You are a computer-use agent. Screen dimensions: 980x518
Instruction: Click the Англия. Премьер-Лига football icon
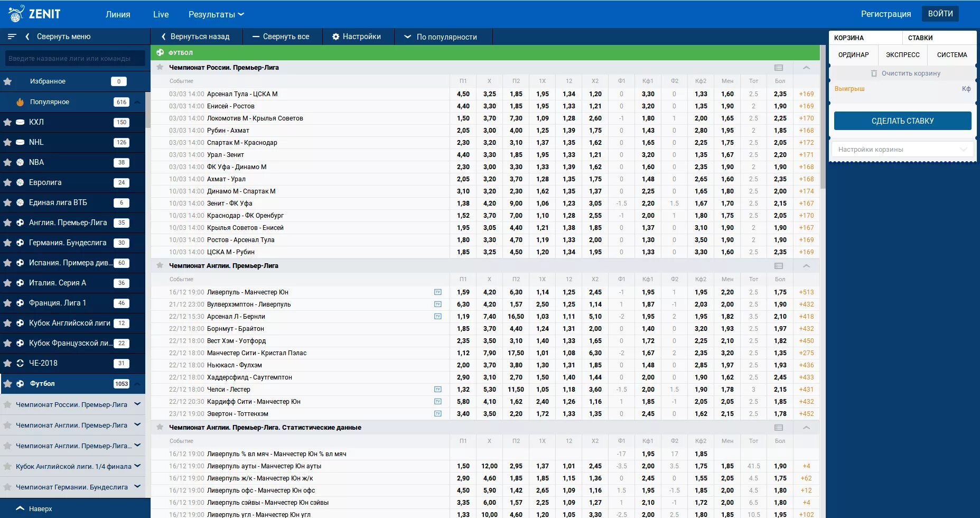[20, 223]
